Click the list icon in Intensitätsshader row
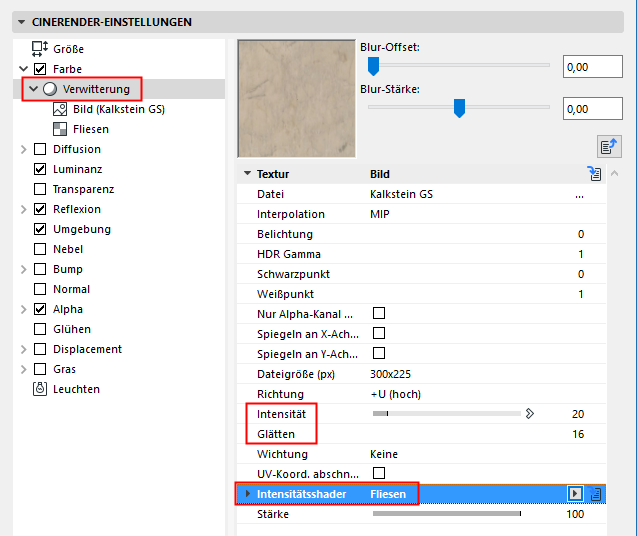This screenshot has height=536, width=637. (595, 494)
